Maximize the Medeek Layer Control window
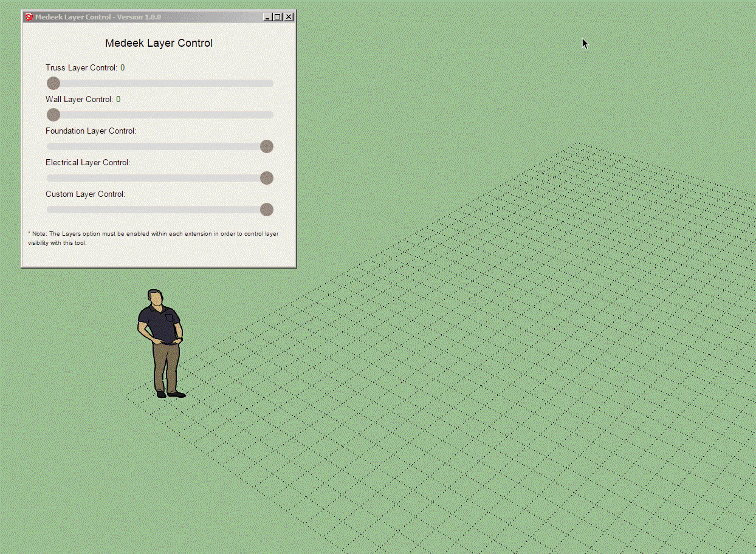 point(278,17)
